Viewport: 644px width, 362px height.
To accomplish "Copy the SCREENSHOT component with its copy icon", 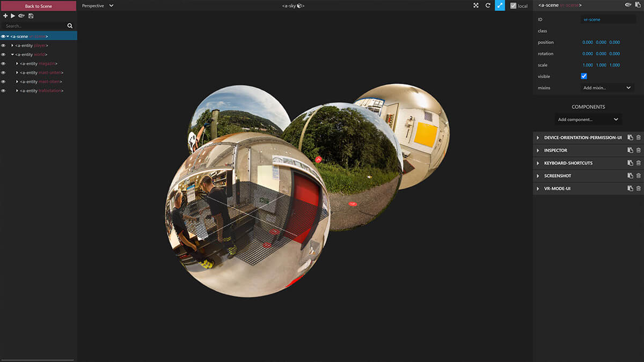I will tap(630, 175).
